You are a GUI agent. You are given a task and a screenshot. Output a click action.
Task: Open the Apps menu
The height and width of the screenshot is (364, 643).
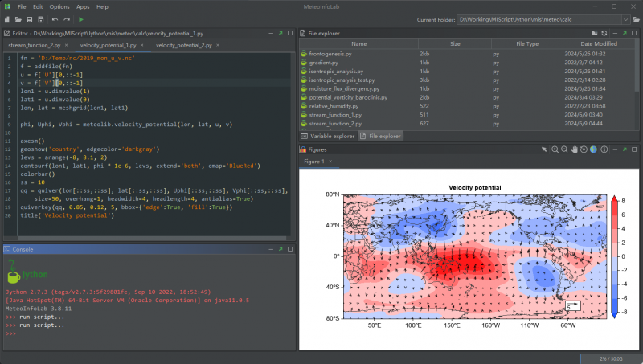pos(83,6)
